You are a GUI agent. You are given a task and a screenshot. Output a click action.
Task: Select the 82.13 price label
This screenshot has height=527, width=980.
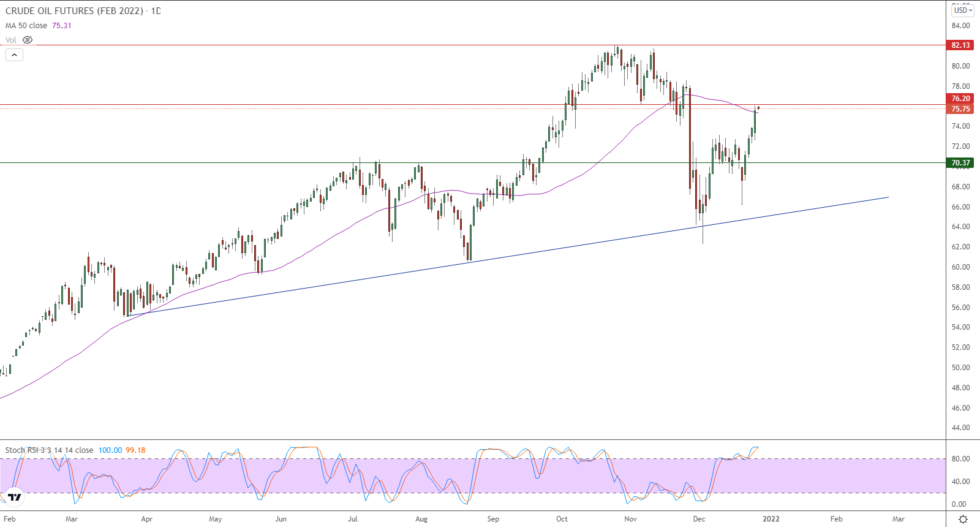pyautogui.click(x=960, y=45)
